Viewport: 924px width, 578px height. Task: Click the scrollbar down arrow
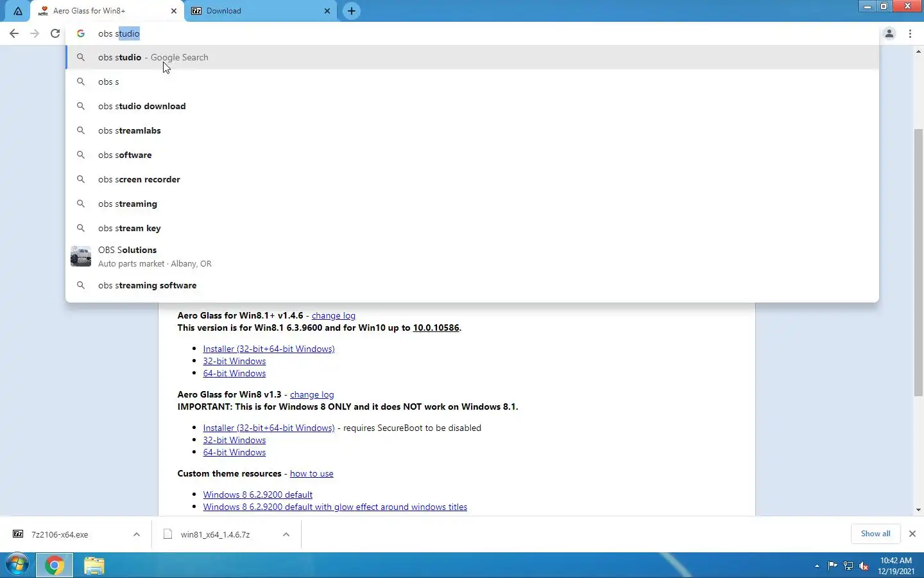(918, 510)
